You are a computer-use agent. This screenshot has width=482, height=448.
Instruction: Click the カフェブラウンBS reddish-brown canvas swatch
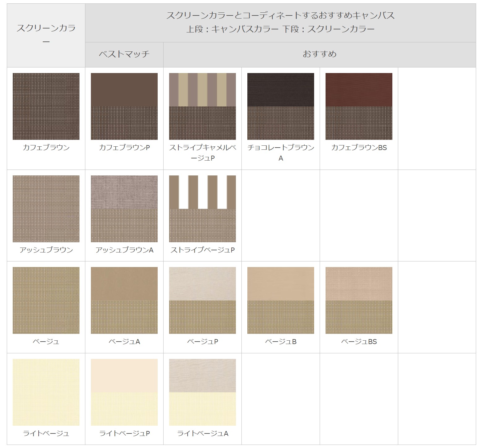click(359, 107)
